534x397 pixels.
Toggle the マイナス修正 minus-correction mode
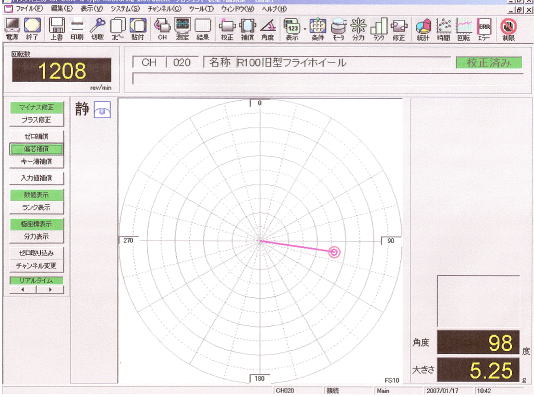pos(36,108)
